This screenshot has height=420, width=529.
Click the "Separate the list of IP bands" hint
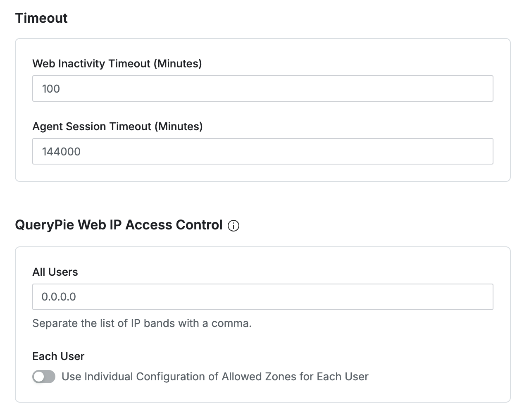tap(142, 323)
